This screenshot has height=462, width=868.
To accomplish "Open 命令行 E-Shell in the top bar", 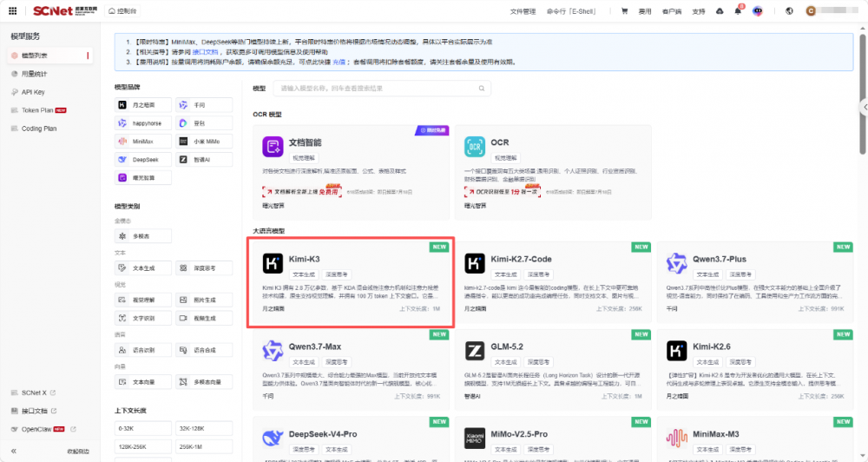I will coord(571,11).
